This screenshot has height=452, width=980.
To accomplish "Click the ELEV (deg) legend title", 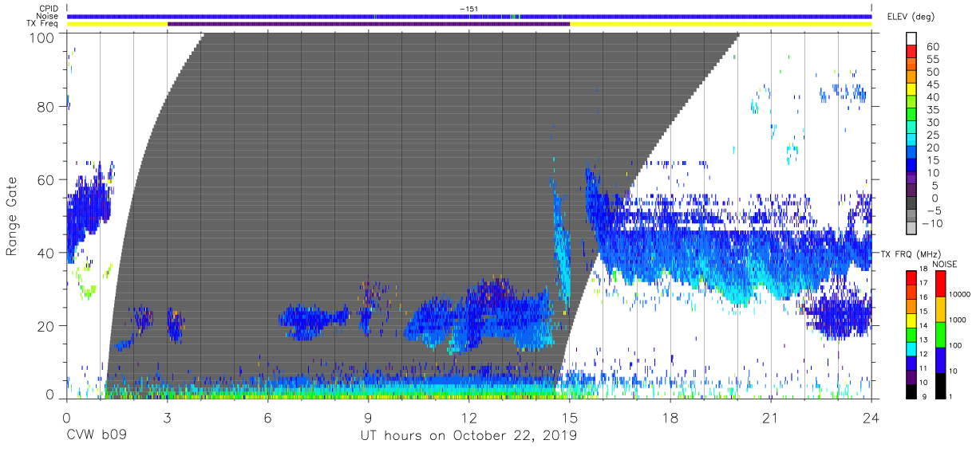I will [910, 16].
